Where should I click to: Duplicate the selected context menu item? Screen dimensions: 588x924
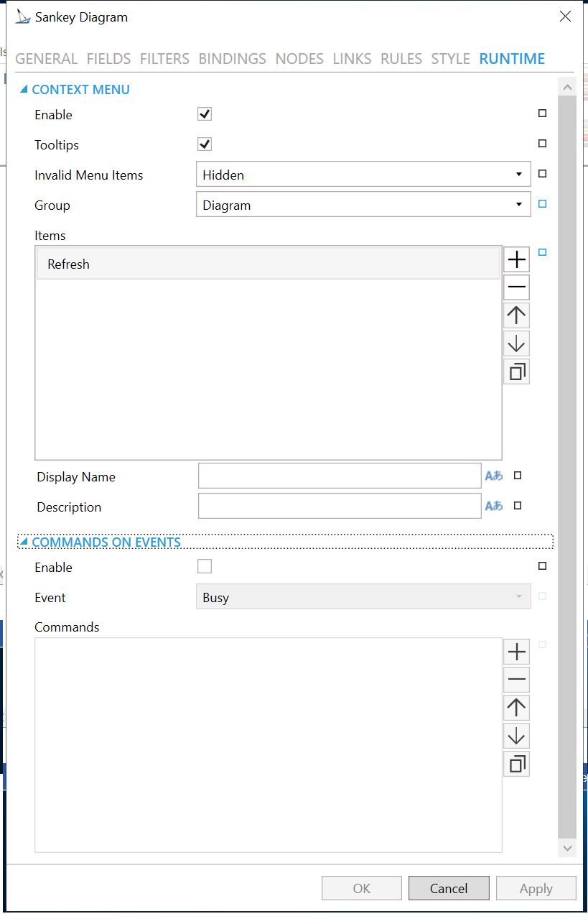516,371
